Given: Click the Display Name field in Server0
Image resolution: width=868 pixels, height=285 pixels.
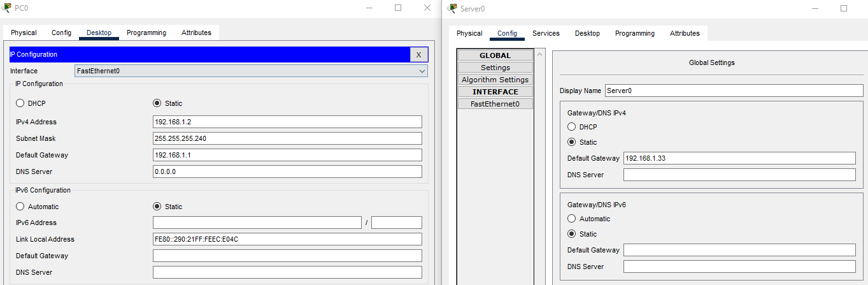Looking at the screenshot, I should (x=734, y=91).
